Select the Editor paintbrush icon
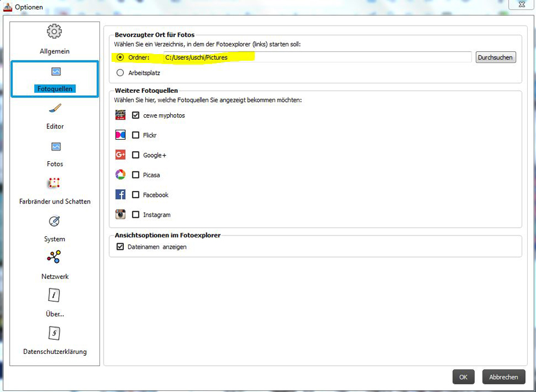 55,109
